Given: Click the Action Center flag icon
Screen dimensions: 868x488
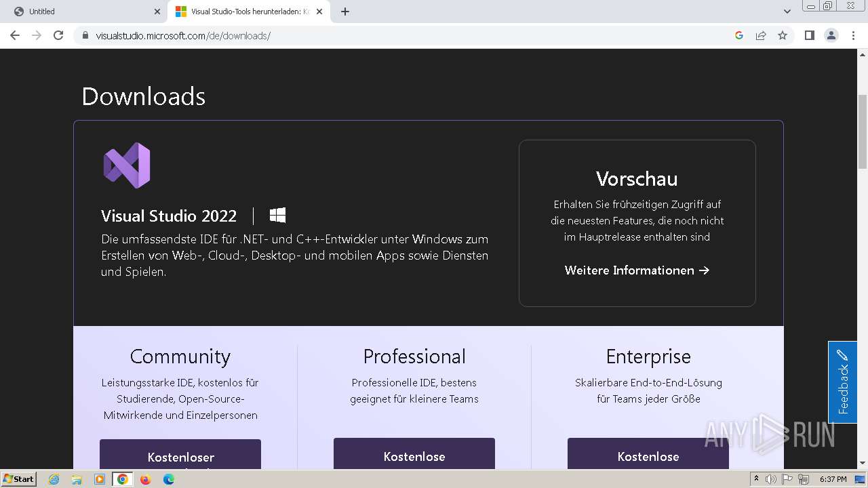Looking at the screenshot, I should click(787, 479).
